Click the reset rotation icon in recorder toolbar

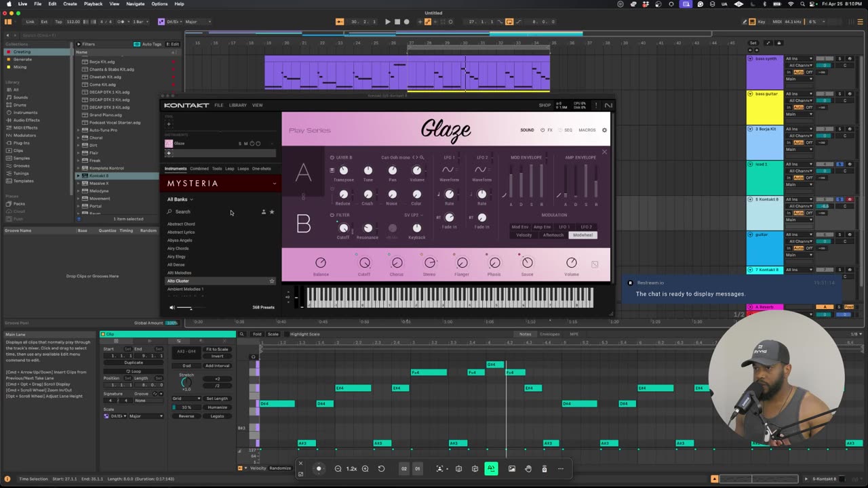(x=381, y=468)
